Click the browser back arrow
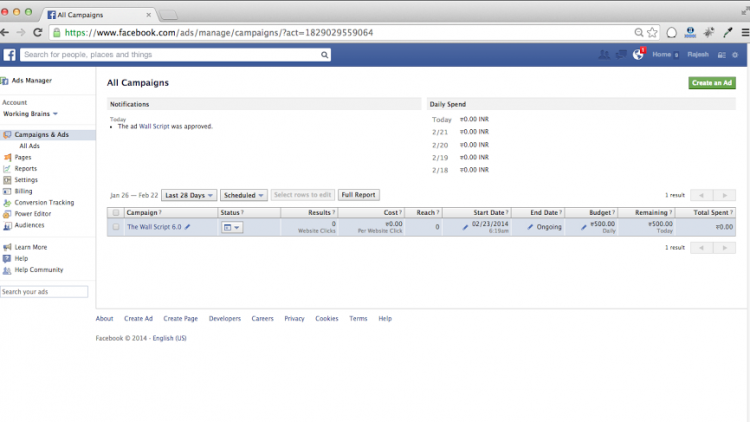 (5, 33)
